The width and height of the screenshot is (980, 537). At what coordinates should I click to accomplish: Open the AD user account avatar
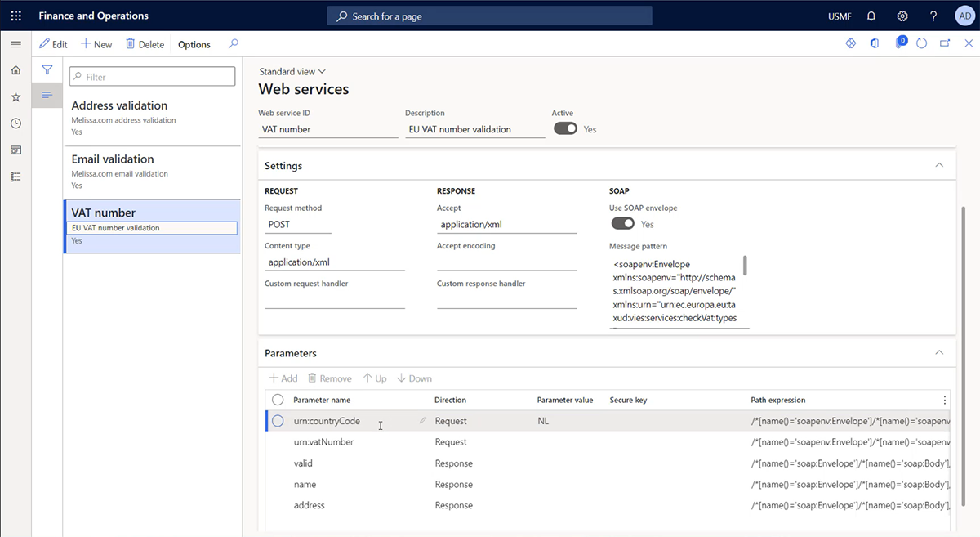click(964, 16)
